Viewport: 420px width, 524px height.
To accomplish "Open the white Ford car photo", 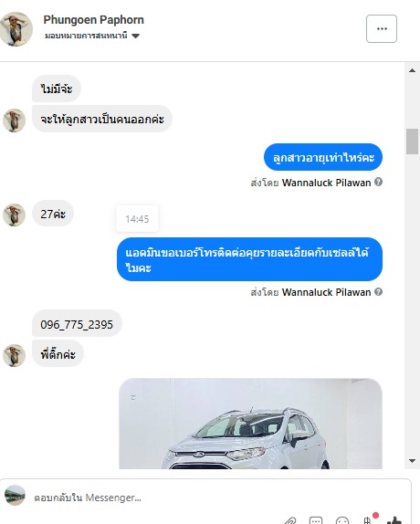I will click(x=250, y=424).
